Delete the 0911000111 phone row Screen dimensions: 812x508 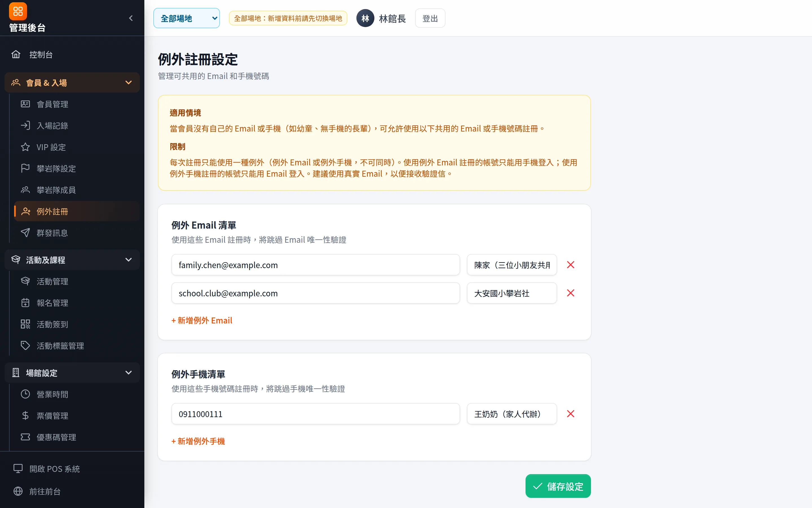coord(570,414)
